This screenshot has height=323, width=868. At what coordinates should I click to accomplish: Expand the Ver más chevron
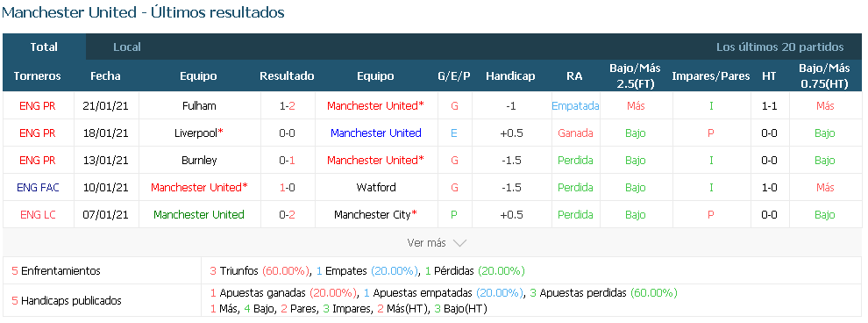click(459, 242)
